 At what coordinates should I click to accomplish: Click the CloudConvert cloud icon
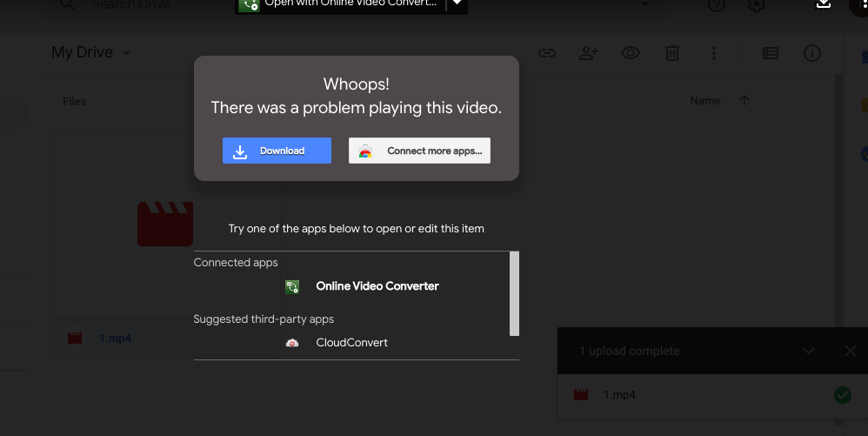coord(291,343)
